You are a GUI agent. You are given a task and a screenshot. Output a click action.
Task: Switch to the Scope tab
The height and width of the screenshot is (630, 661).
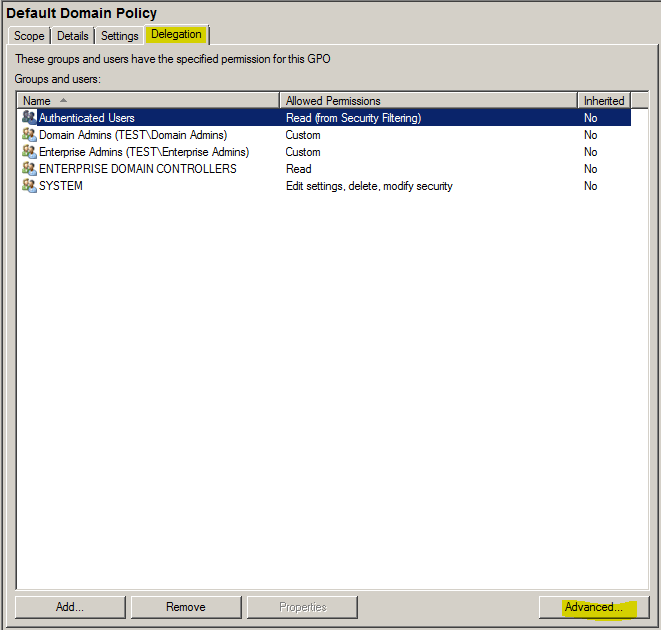(29, 36)
